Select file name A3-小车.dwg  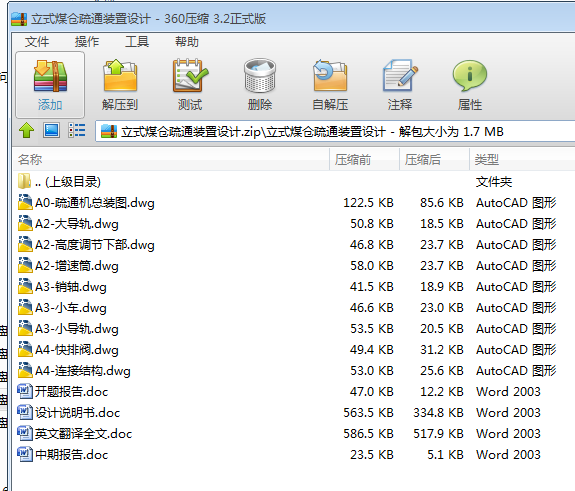coord(71,308)
